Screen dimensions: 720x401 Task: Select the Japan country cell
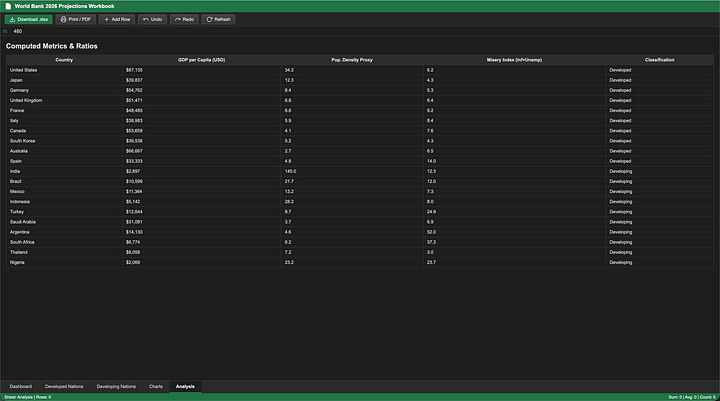64,80
